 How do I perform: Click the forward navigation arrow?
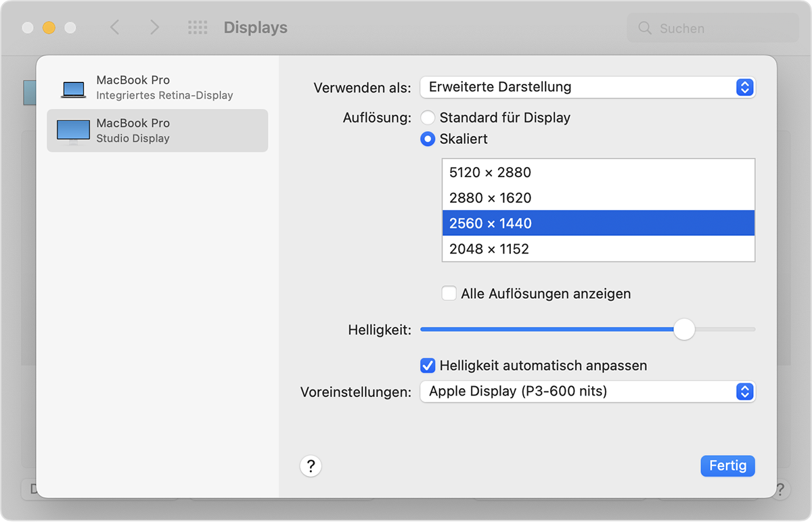(155, 28)
